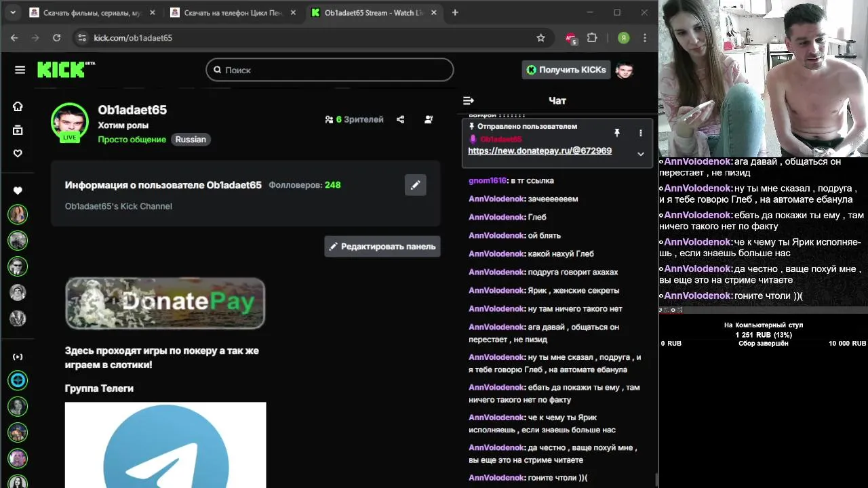Go back in the browser
This screenshot has width=868, height=488.
(14, 38)
